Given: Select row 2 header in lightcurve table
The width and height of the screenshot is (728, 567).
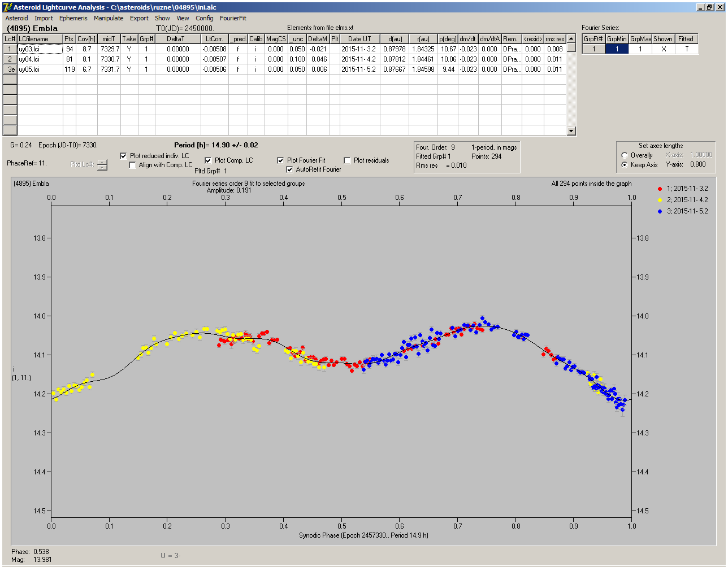Looking at the screenshot, I should [10, 59].
